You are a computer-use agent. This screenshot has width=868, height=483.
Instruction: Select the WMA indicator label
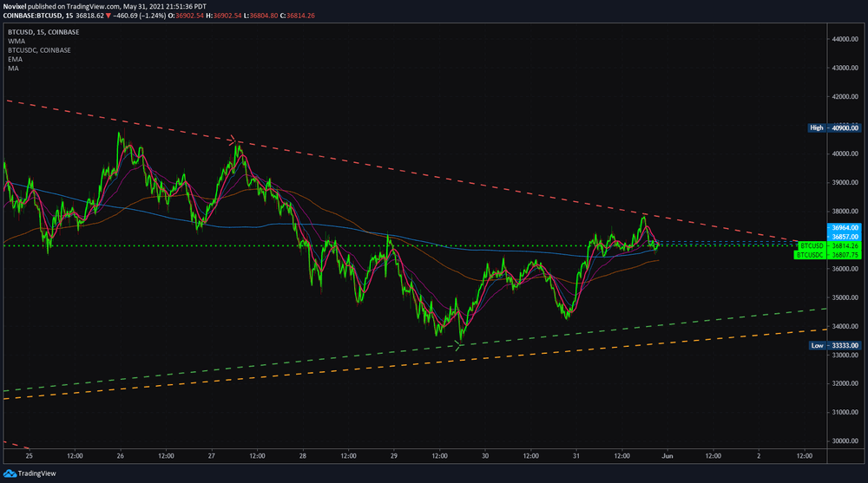tap(16, 41)
